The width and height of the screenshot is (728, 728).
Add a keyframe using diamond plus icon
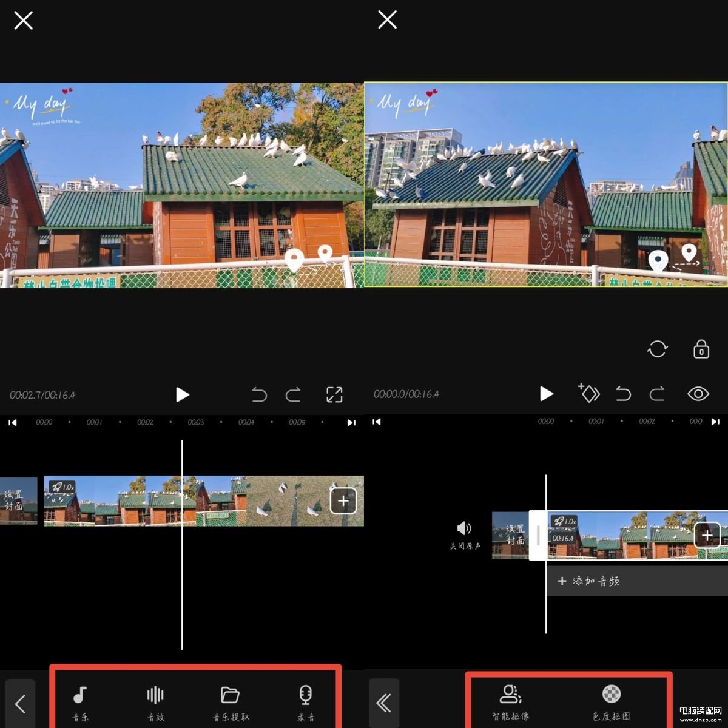588,393
